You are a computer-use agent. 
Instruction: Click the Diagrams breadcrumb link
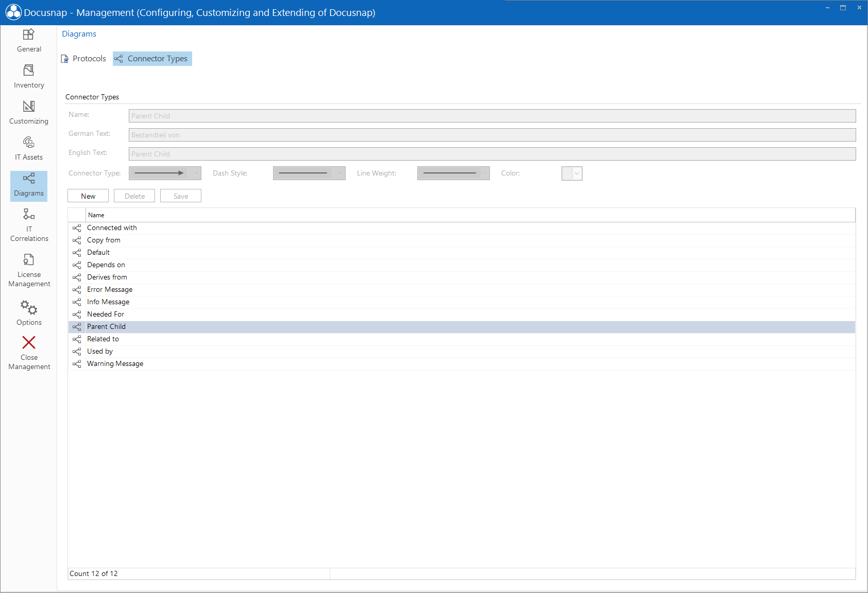[79, 34]
